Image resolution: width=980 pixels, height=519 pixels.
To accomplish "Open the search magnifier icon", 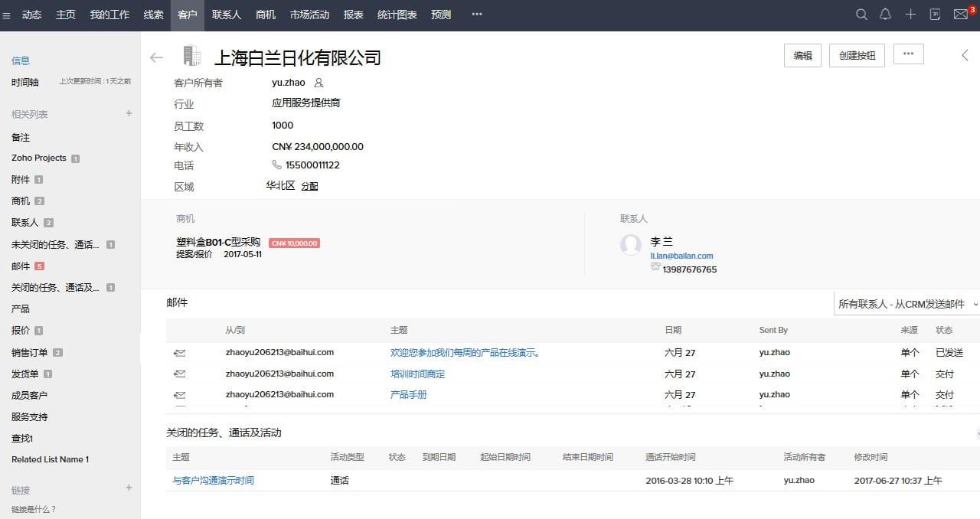I will (x=861, y=15).
